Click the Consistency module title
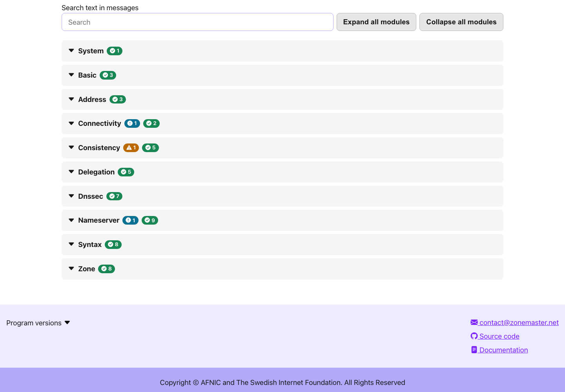The image size is (565, 392). tap(99, 148)
